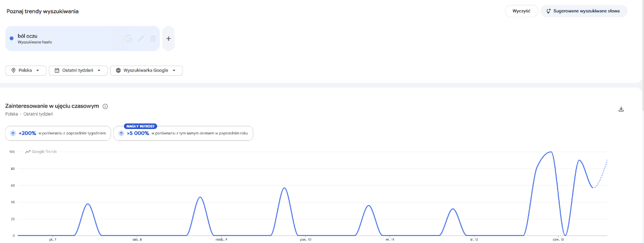Open the Wyszukiwarka Google source dropdown
The width and height of the screenshot is (644, 243).
click(147, 70)
